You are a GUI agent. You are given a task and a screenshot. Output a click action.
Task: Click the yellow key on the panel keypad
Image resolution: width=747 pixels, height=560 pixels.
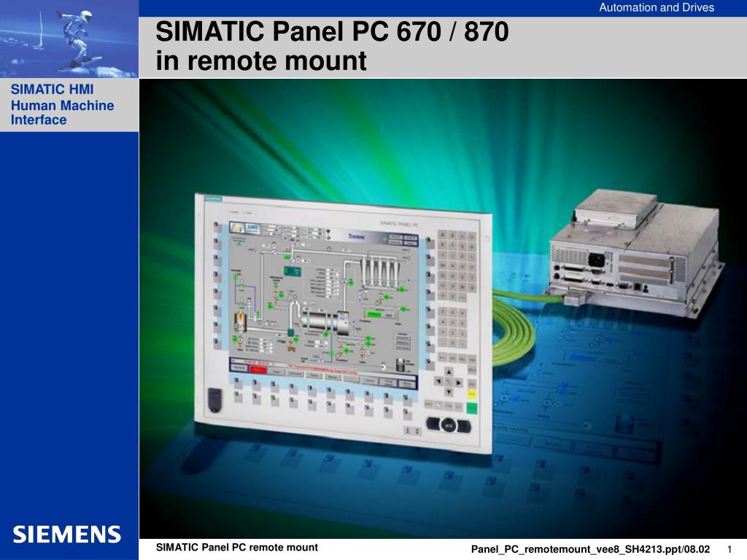(x=472, y=394)
